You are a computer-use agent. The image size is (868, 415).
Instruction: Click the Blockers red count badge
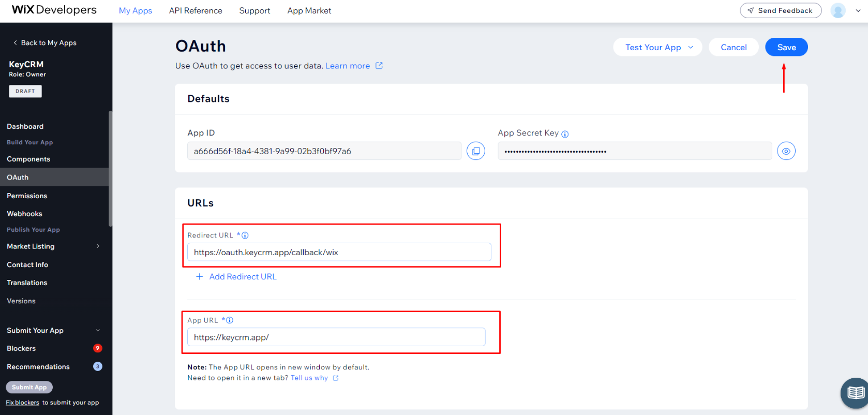(98, 348)
